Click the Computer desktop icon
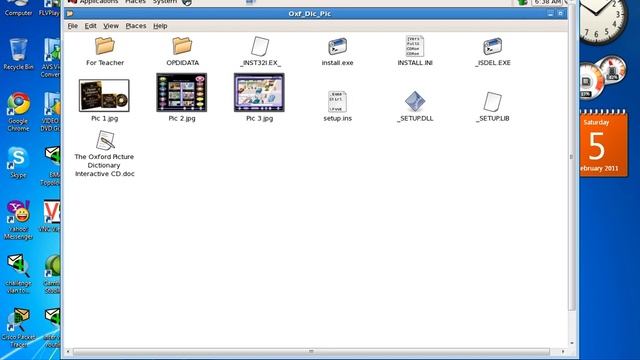640x360 pixels. pyautogui.click(x=18, y=8)
